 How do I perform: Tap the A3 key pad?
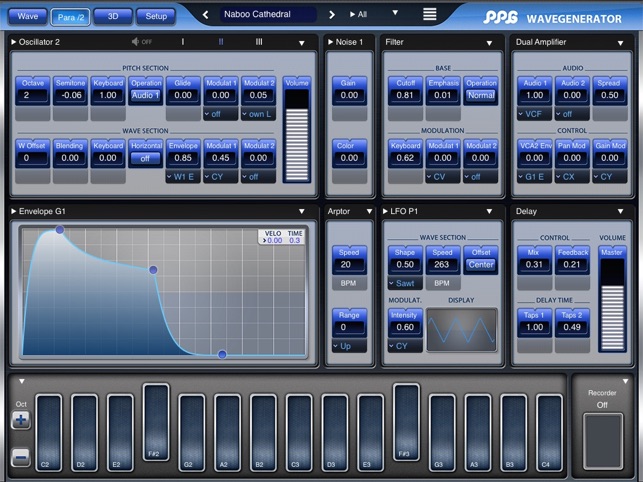pos(478,432)
